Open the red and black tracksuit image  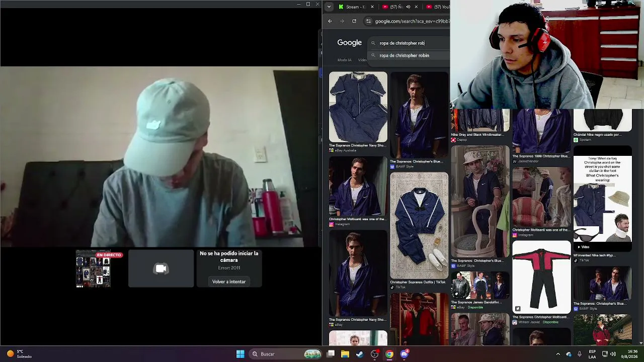[541, 277]
